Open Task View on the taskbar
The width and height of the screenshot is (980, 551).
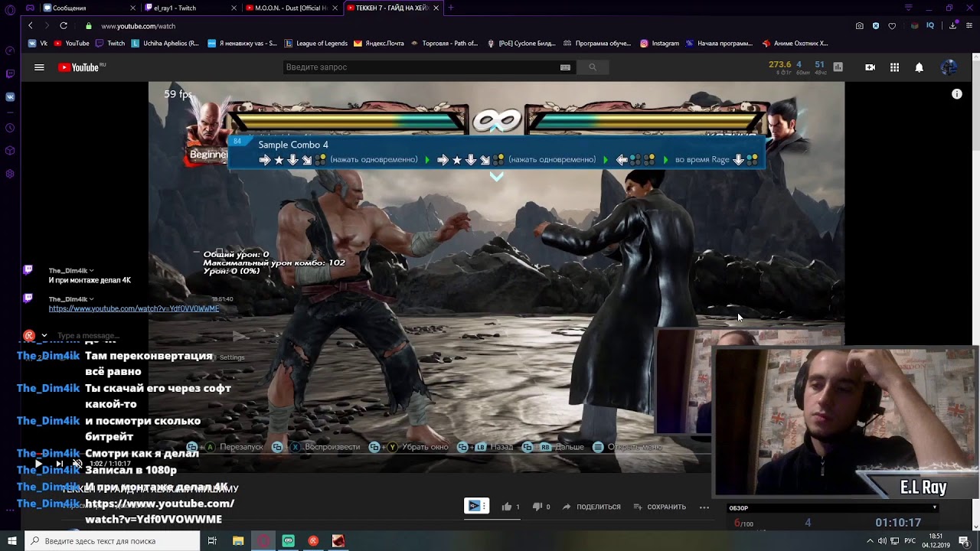(212, 541)
